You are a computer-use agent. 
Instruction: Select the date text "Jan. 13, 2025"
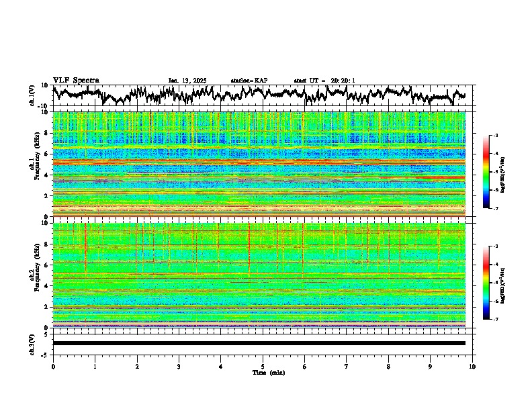[187, 81]
